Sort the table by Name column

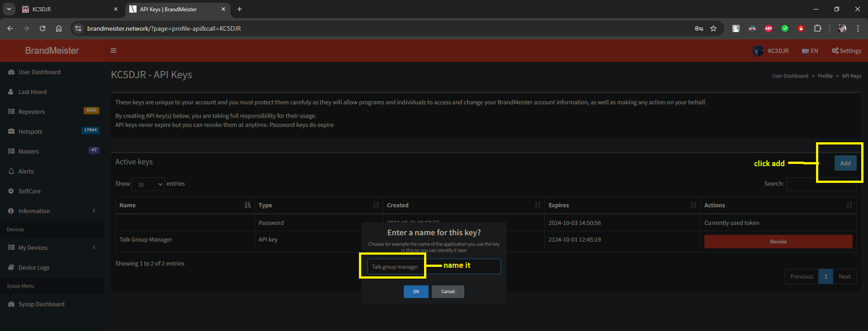coord(185,205)
